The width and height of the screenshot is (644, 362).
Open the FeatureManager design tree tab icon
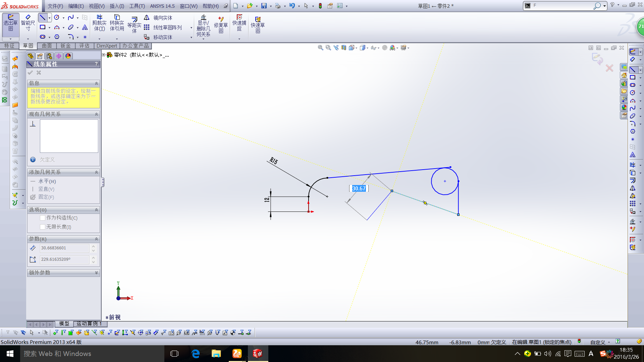click(31, 56)
